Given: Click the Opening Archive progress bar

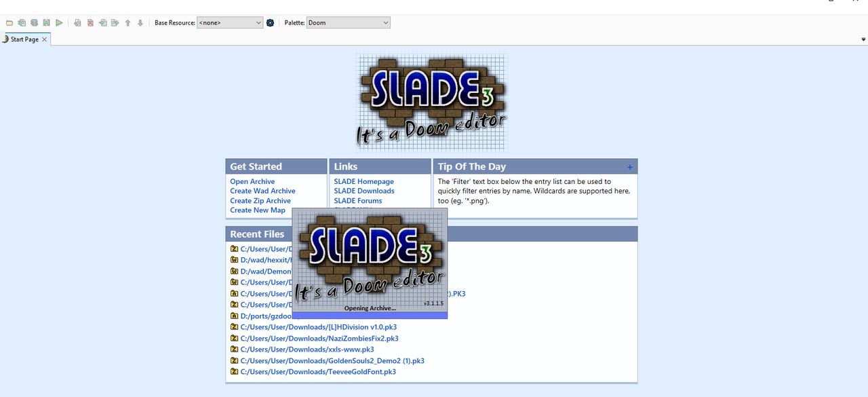Looking at the screenshot, I should [x=370, y=316].
